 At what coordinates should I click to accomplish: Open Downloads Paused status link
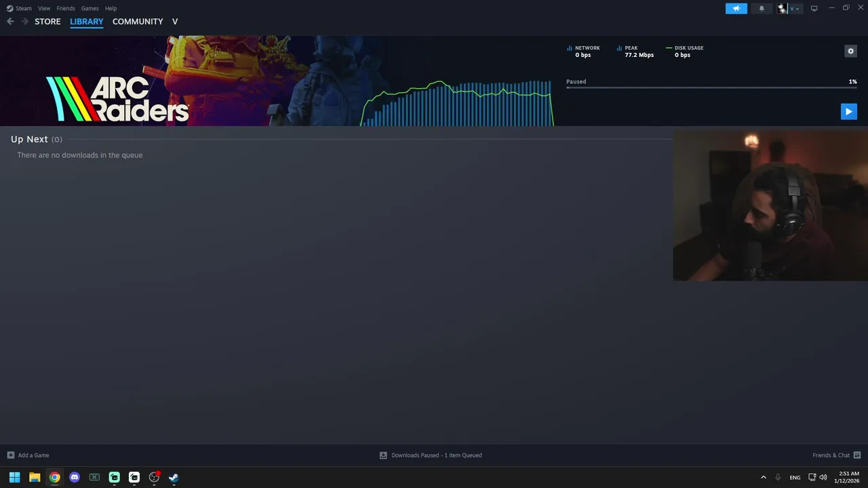(x=436, y=455)
